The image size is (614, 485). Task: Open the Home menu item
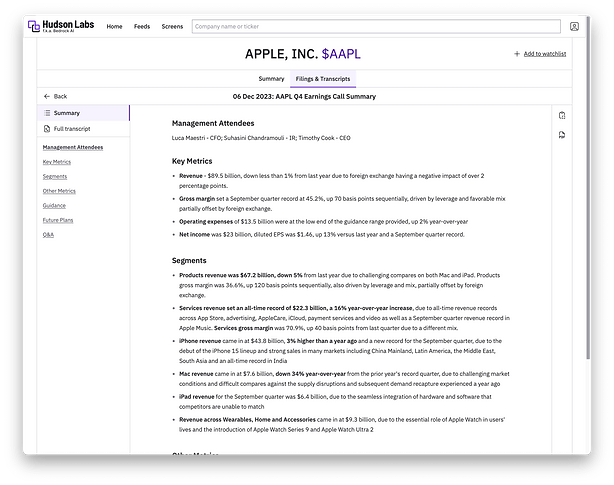pos(115,26)
